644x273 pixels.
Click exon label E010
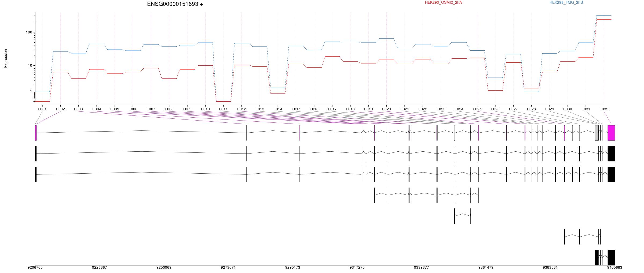[205, 109]
